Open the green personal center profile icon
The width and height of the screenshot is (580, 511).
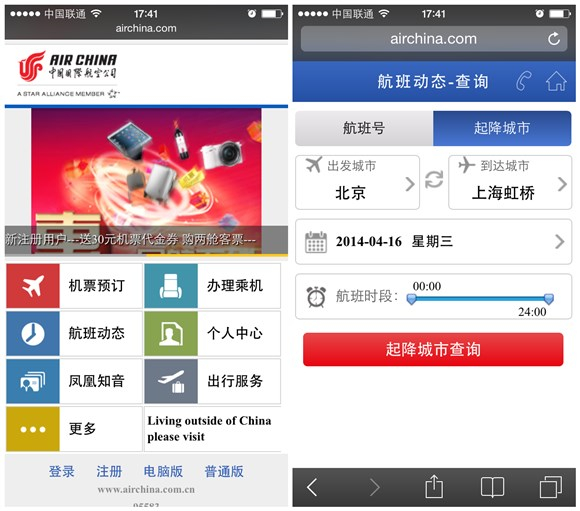coord(171,333)
